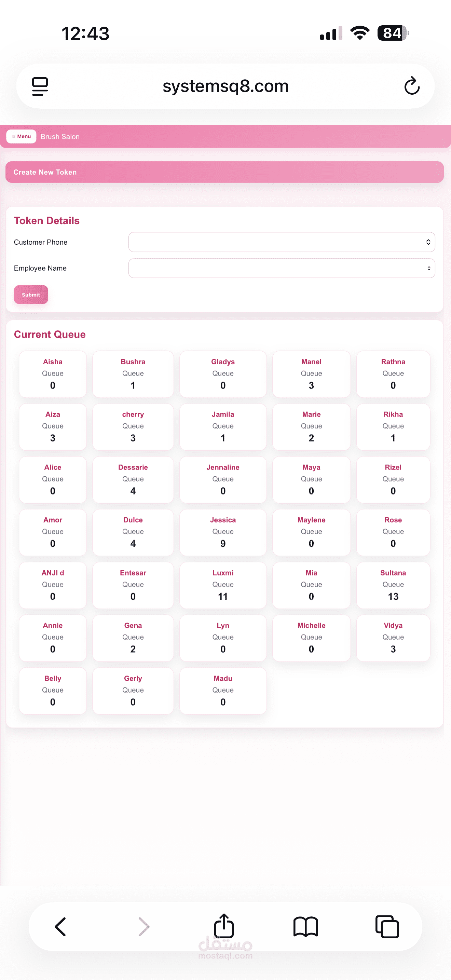451x980 pixels.
Task: Open the Customer Phone dropdown
Action: pos(282,242)
